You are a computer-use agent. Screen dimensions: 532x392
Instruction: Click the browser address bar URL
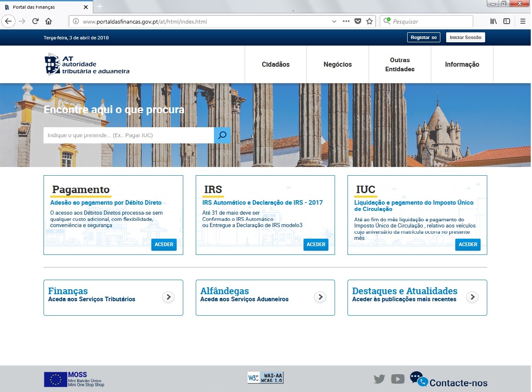point(145,22)
